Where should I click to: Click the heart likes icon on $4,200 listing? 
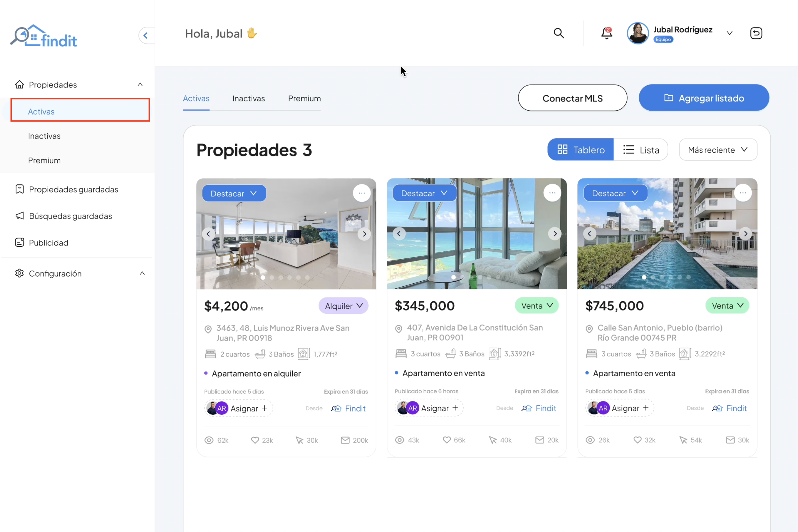click(x=255, y=440)
